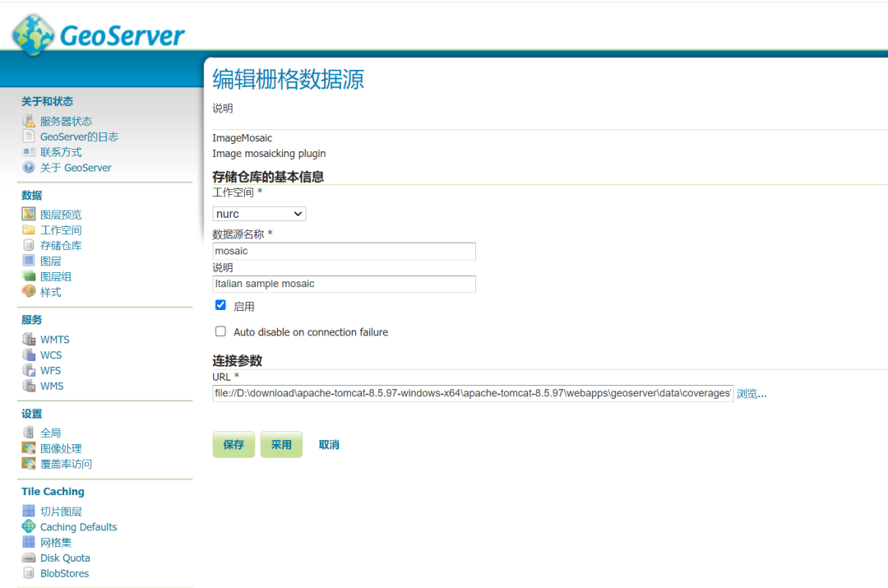Click the Caching Defaults globe icon
Viewport: 888px width, 588px height.
pyautogui.click(x=29, y=526)
